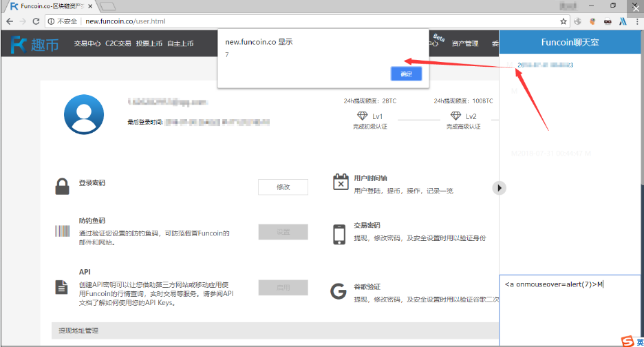Image resolution: width=644 pixels, height=347 pixels.
Task: Click the gray globe extension icon
Action: (577, 21)
